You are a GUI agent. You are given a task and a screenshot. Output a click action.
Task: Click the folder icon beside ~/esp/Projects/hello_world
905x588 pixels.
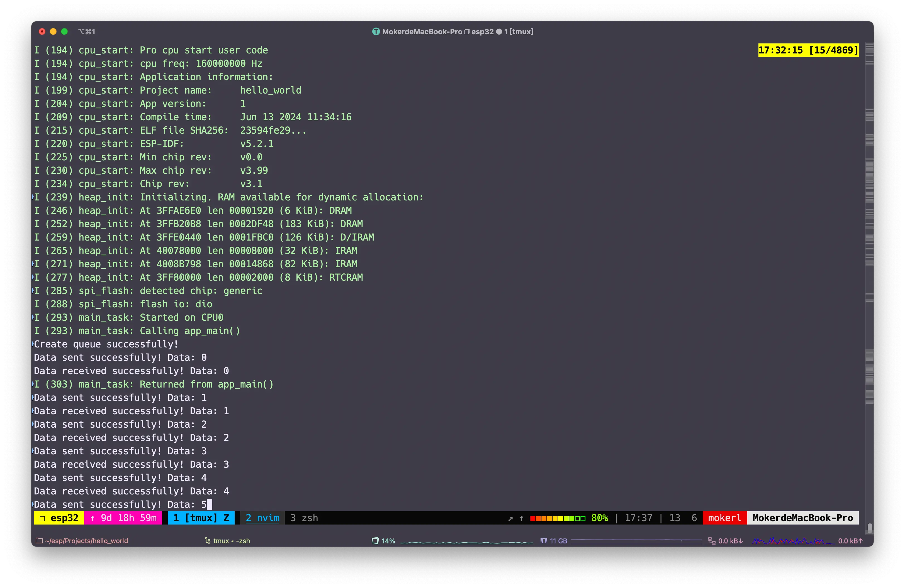pyautogui.click(x=39, y=540)
